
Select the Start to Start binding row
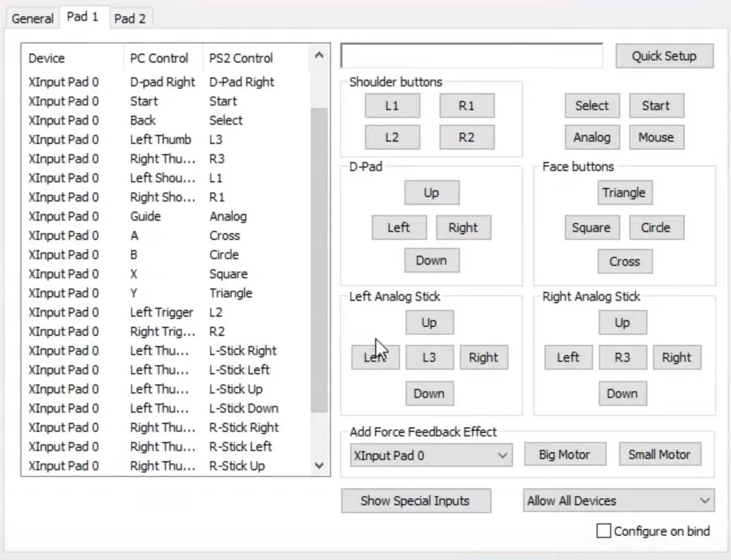tap(166, 101)
